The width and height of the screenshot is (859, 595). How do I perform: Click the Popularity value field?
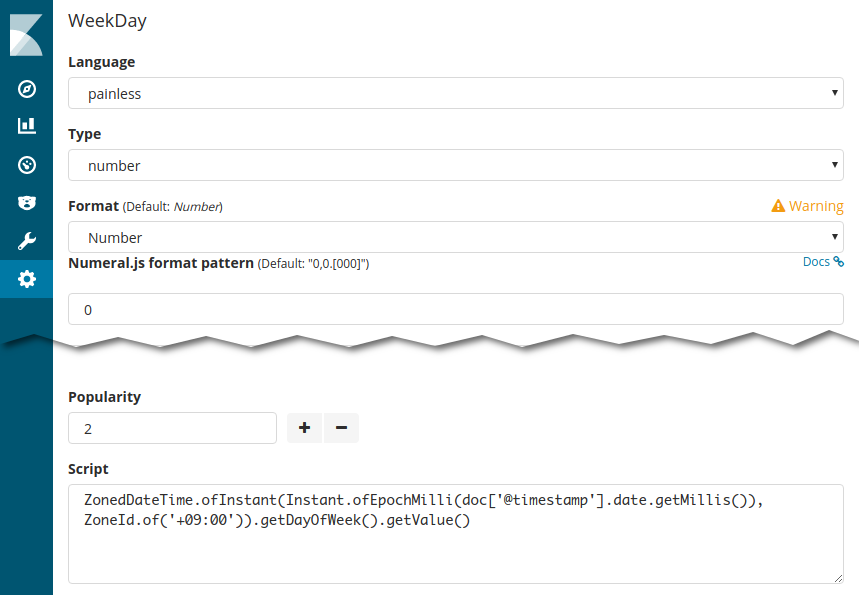[172, 428]
